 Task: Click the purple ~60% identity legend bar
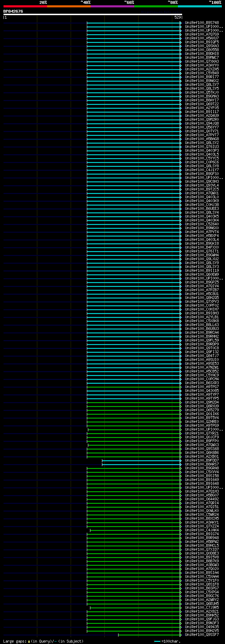point(112,6)
